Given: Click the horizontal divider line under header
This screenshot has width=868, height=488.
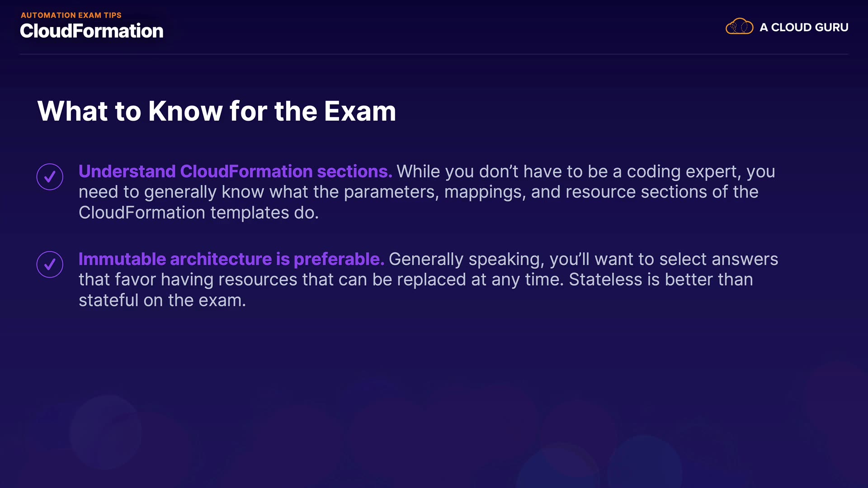Looking at the screenshot, I should pyautogui.click(x=434, y=54).
